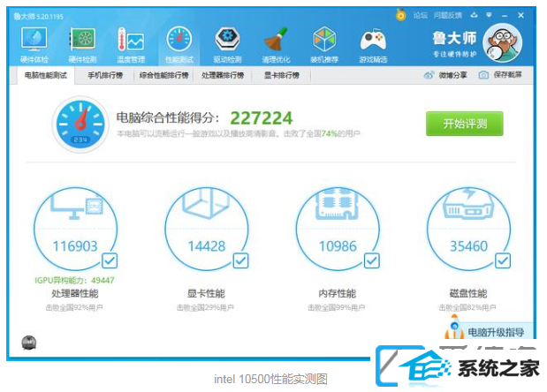Click the graphics card cube icon
This screenshot has height=392, width=547.
point(206,203)
